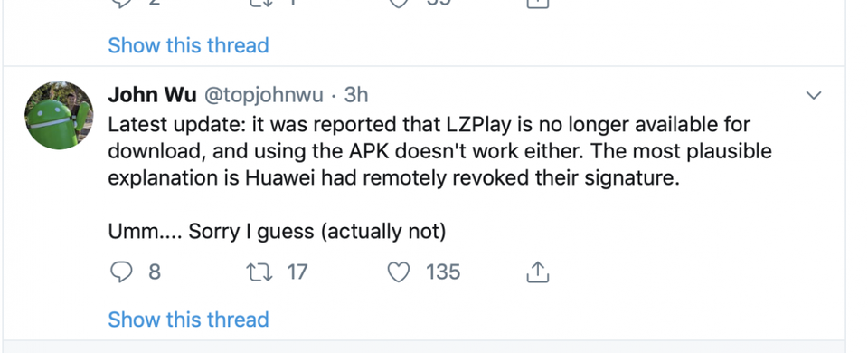The height and width of the screenshot is (353, 868).
Task: Select the 135 likes count
Action: (443, 272)
